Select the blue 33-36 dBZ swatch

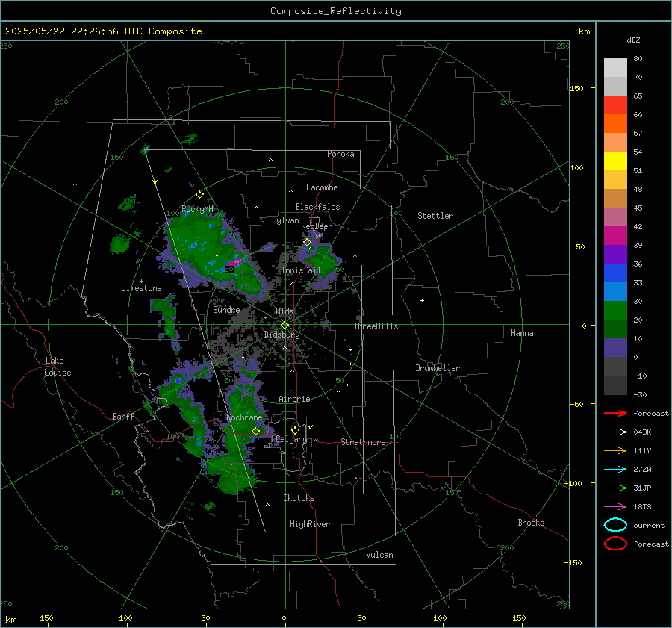click(615, 273)
